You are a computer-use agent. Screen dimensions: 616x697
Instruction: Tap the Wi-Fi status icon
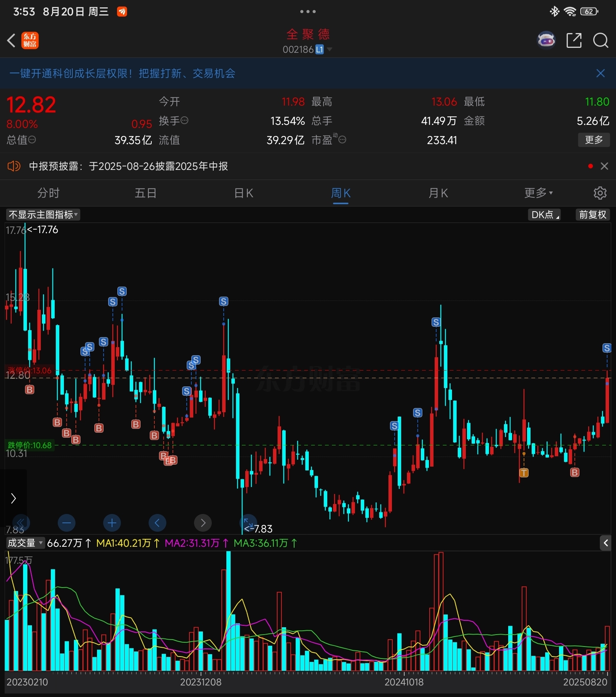tap(570, 12)
